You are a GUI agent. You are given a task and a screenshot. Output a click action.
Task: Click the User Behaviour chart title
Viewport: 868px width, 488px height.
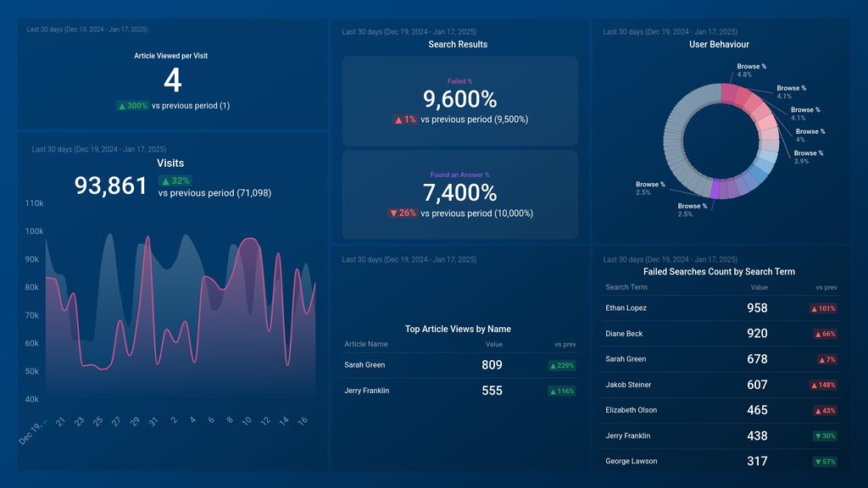[719, 44]
